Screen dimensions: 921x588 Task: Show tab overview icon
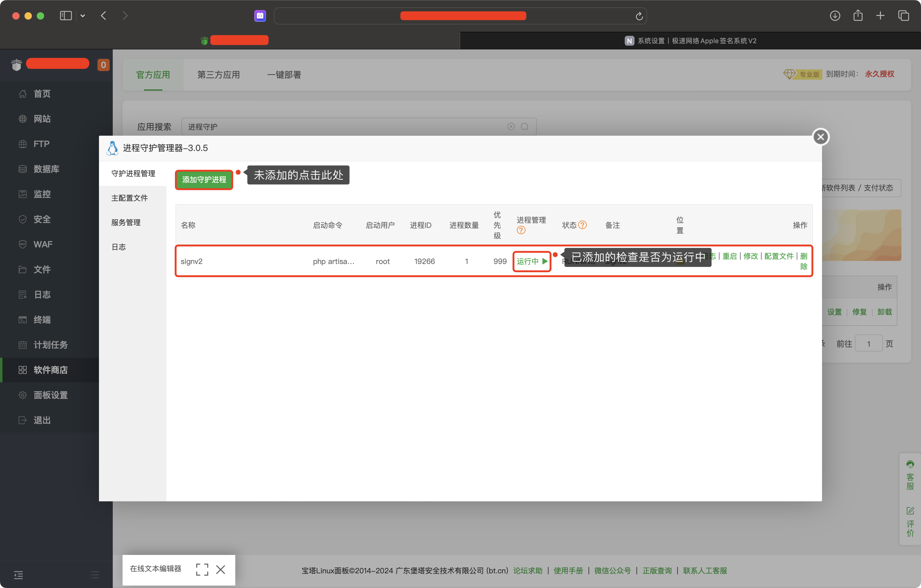(x=904, y=16)
